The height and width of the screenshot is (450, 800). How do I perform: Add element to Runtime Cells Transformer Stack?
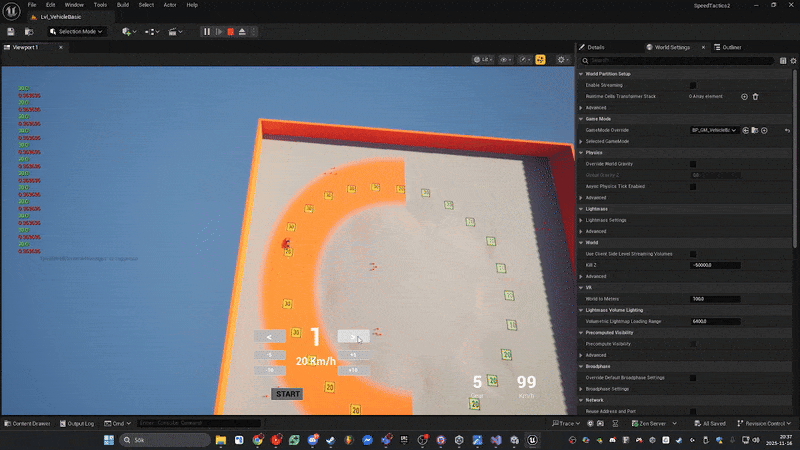pyautogui.click(x=744, y=96)
